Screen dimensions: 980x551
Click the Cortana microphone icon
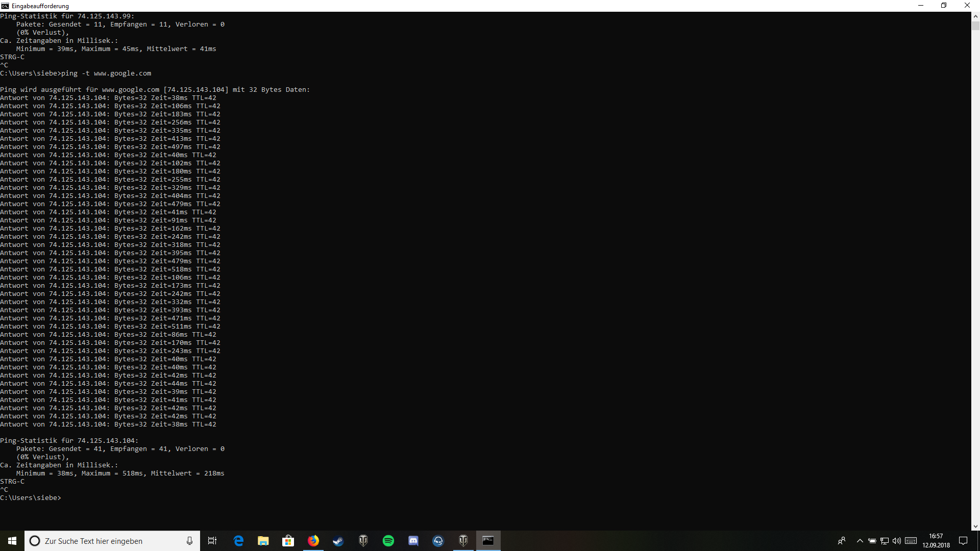[189, 541]
